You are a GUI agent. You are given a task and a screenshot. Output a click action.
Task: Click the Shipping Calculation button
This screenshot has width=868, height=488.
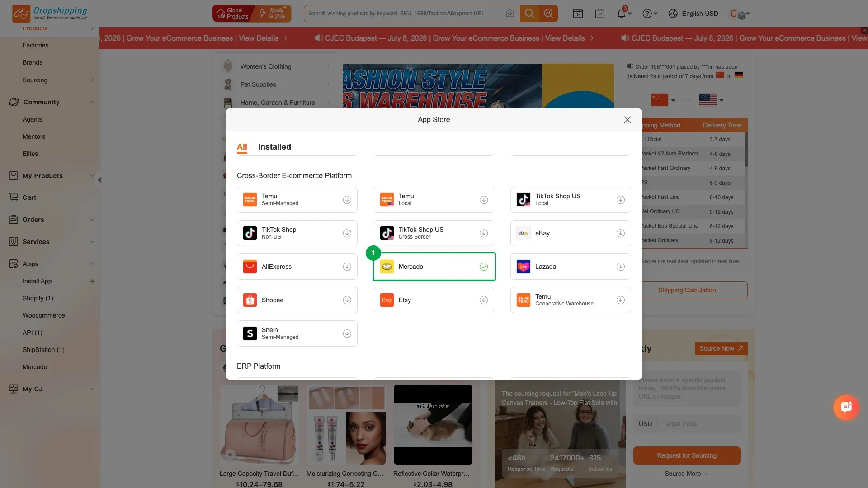tap(687, 290)
